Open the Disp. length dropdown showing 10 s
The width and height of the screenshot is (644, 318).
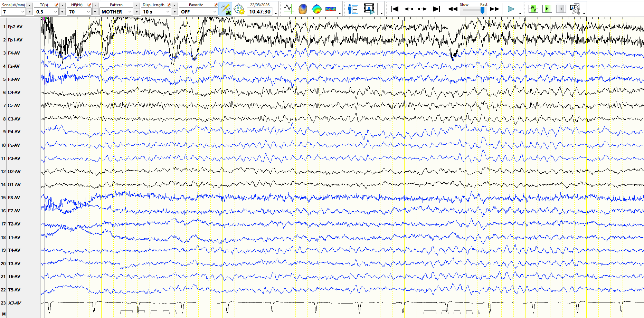(x=156, y=12)
